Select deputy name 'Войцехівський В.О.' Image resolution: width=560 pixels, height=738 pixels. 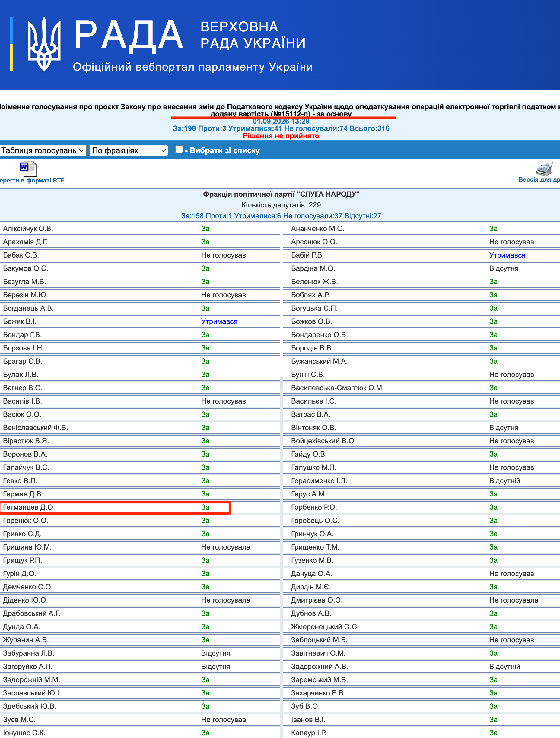(323, 441)
